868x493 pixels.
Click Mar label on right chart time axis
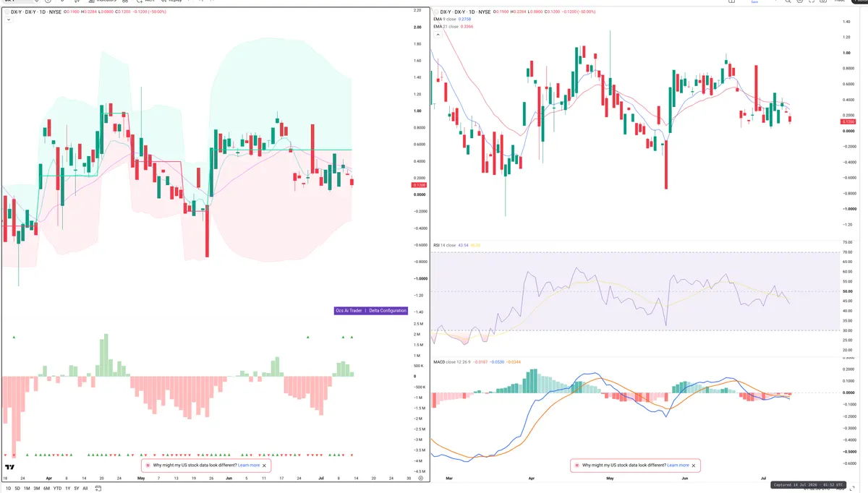point(448,479)
